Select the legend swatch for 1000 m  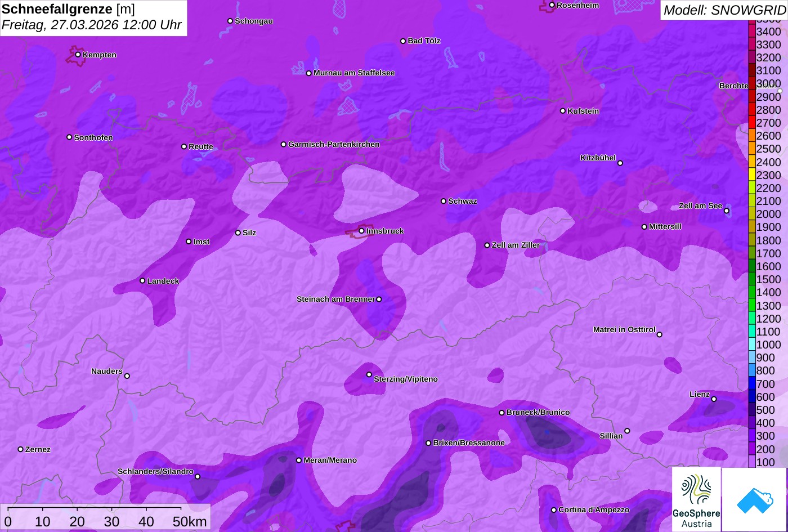[751, 345]
